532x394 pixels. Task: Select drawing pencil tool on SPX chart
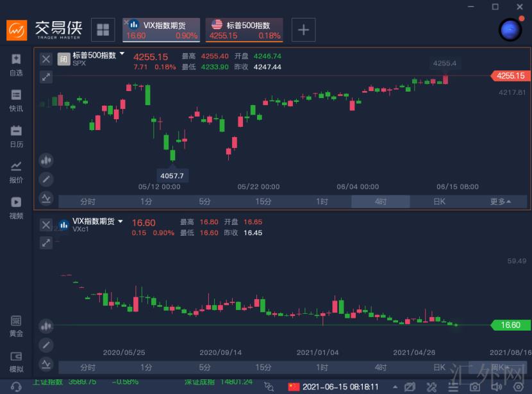(46, 179)
